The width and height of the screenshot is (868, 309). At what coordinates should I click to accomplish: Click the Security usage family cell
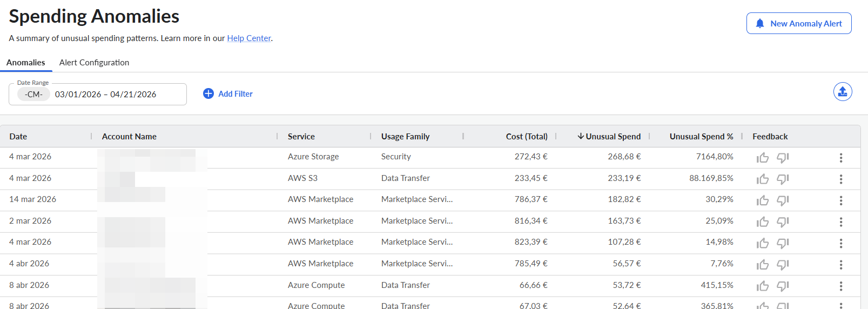396,157
